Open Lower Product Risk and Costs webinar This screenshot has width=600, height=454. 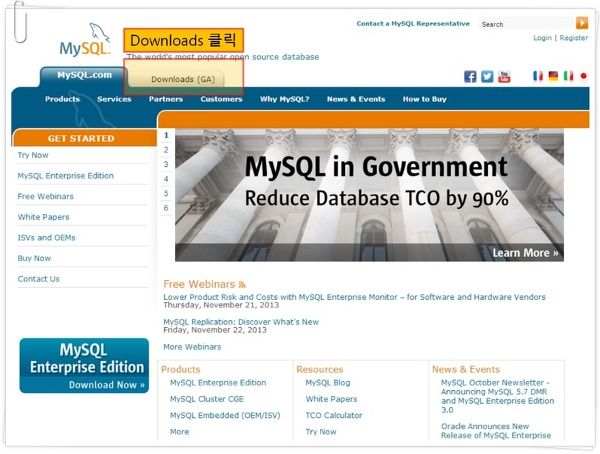click(x=354, y=297)
